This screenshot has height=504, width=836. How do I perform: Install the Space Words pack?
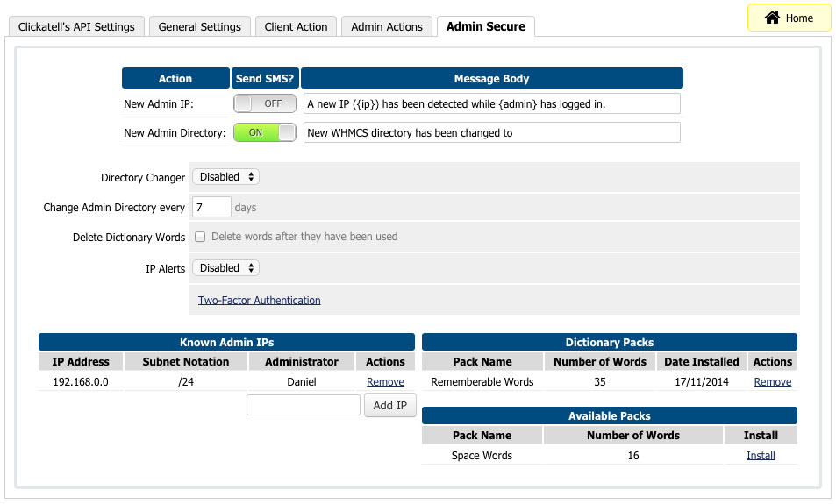click(761, 456)
